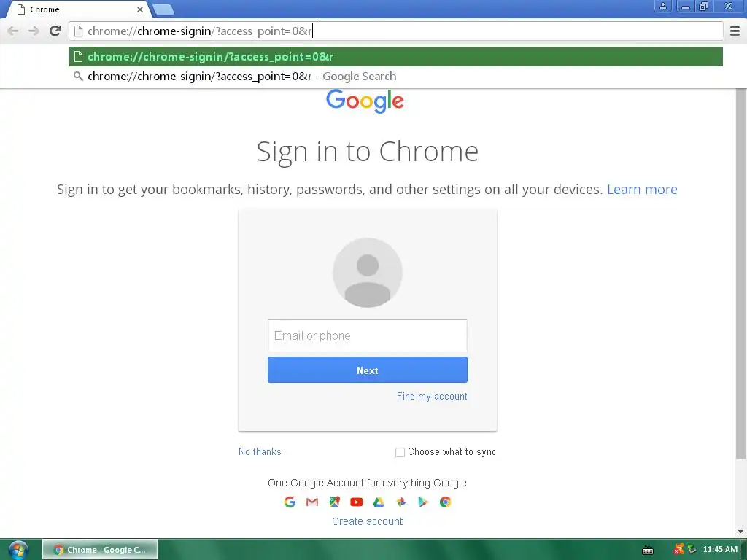This screenshot has height=560, width=747.
Task: Choose the Google Search suggestion row
Action: point(396,77)
